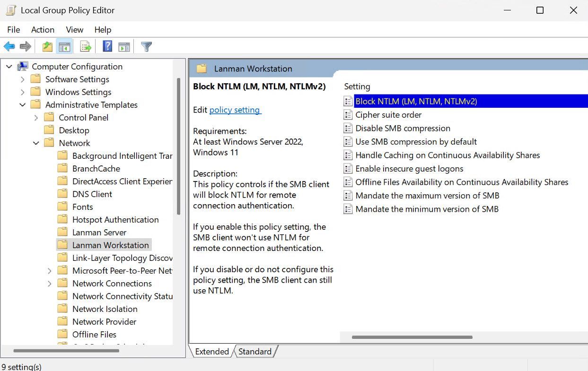588x371 pixels.
Task: Click the Forward navigation arrow
Action: pyautogui.click(x=25, y=46)
